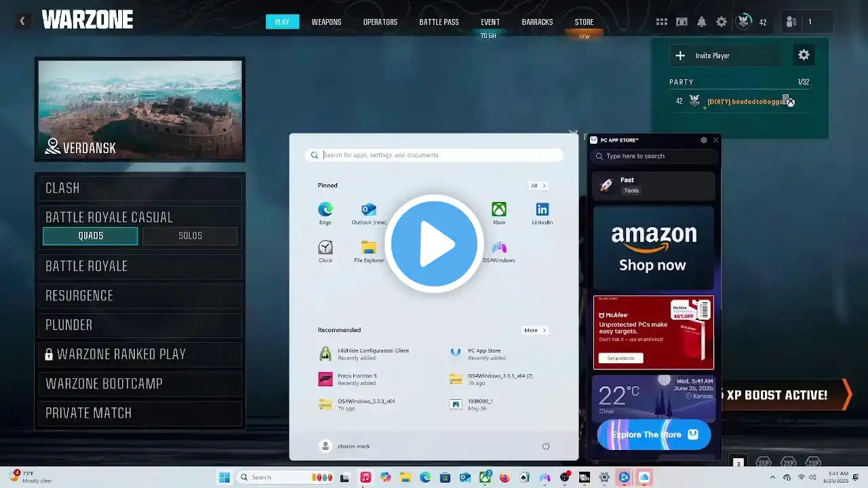The height and width of the screenshot is (488, 868).
Task: Open Fast Tools in PC App Store
Action: click(654, 185)
